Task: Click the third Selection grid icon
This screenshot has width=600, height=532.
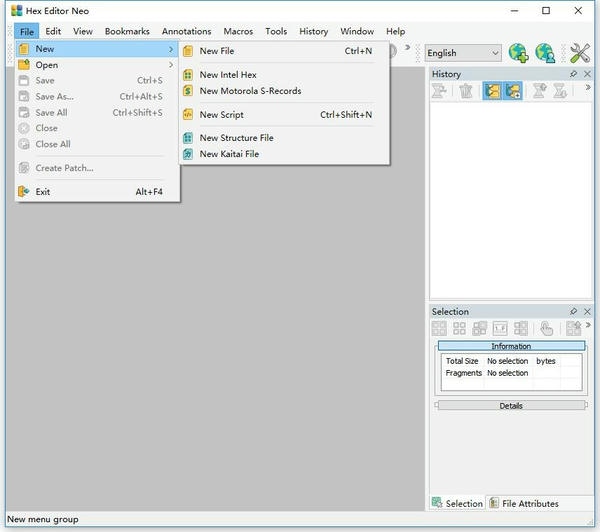Action: pos(479,328)
